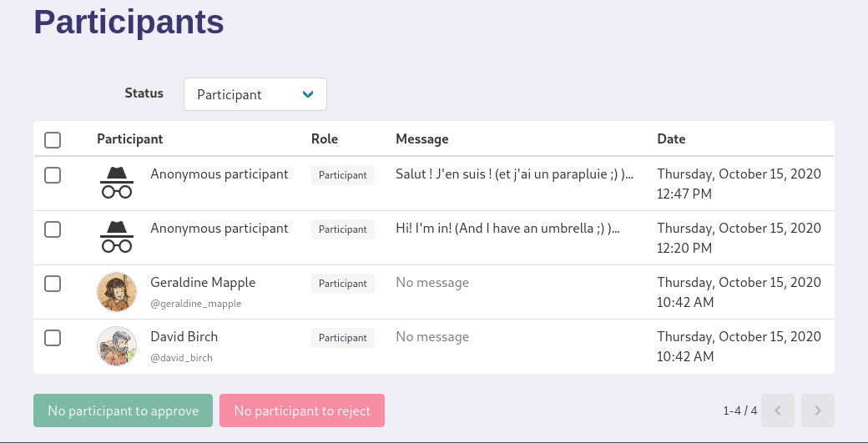Click the Hi! I'm in! message text
This screenshot has height=443, width=868.
(x=507, y=229)
